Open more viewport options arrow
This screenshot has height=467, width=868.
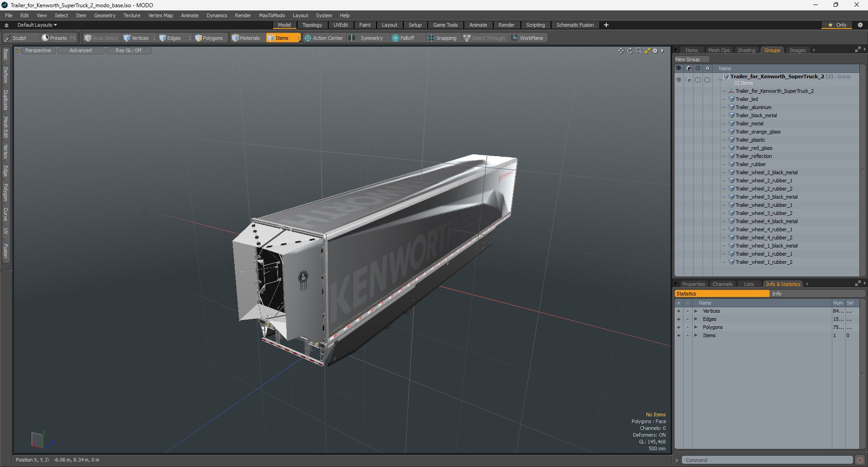[662, 51]
